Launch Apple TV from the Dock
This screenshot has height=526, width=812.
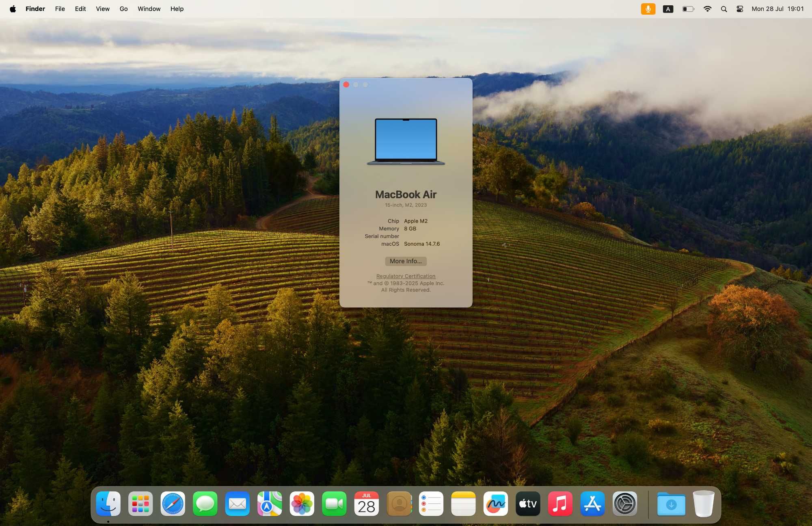point(528,504)
